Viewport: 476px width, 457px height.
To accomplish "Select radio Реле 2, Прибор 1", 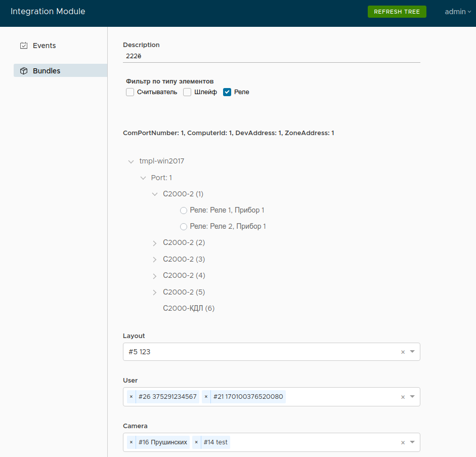I will tap(184, 227).
